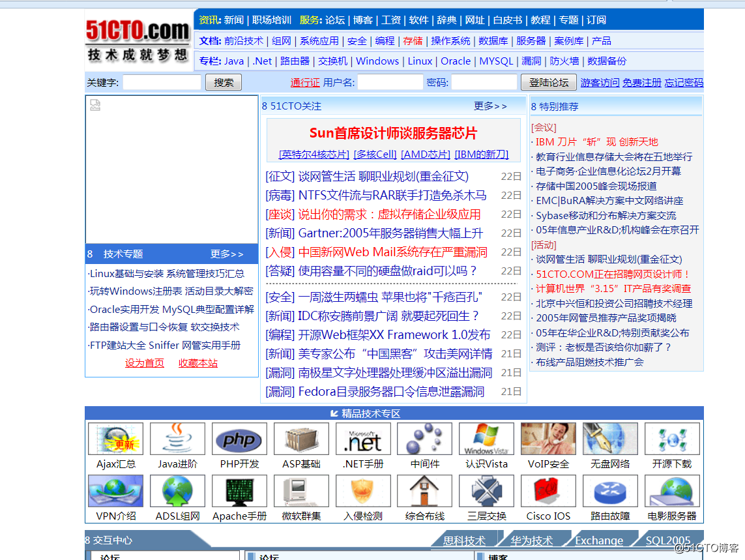Select 存储 in the 文档 row
Screen dimensions: 745x560
click(413, 41)
